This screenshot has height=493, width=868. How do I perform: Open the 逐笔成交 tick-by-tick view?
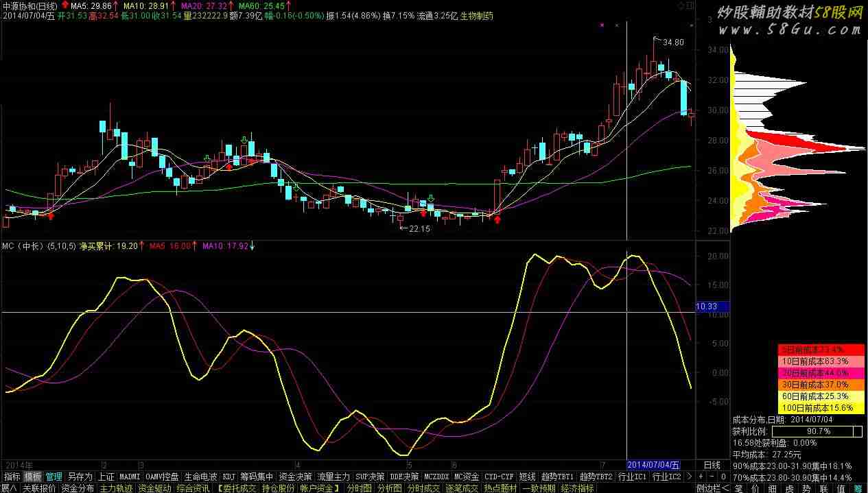click(462, 488)
